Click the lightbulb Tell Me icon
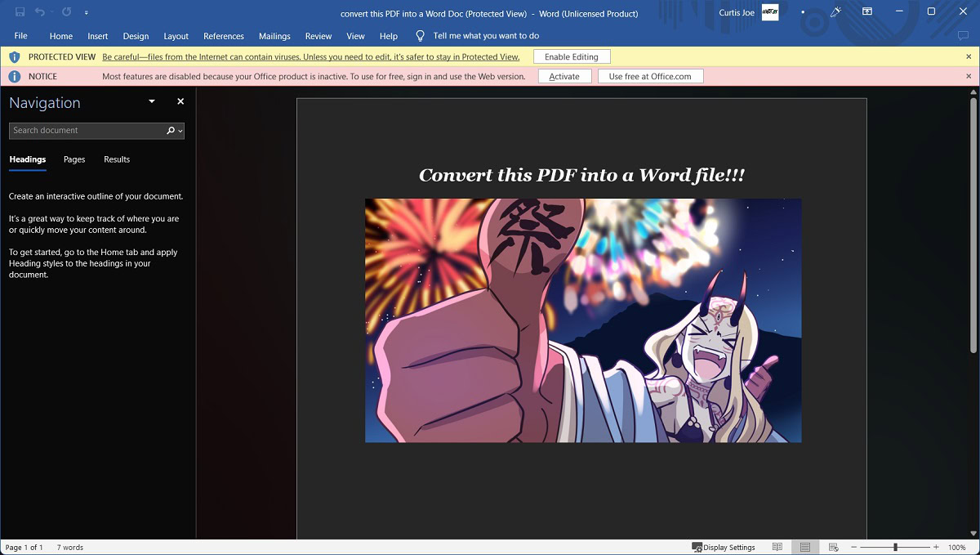This screenshot has height=555, width=980. (x=421, y=36)
